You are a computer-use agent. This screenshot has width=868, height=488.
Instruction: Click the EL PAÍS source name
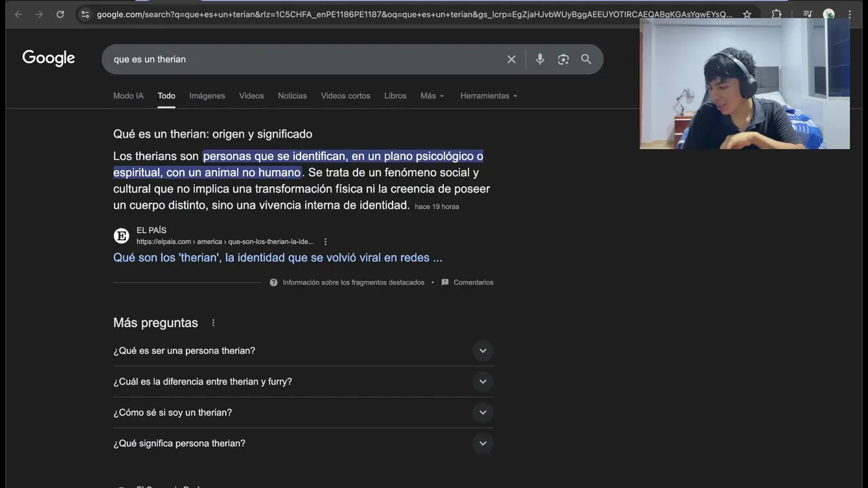(151, 230)
